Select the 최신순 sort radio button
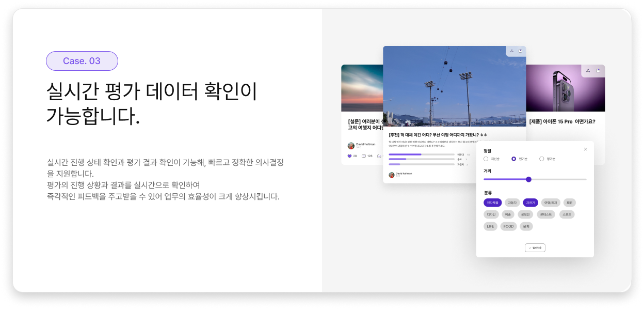The height and width of the screenshot is (309, 644). (486, 159)
